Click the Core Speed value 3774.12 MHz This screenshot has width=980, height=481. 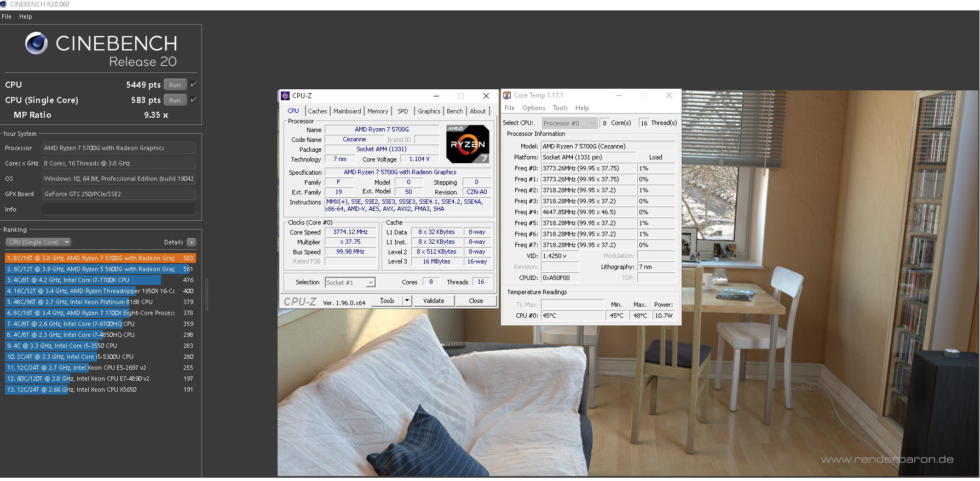coord(350,232)
